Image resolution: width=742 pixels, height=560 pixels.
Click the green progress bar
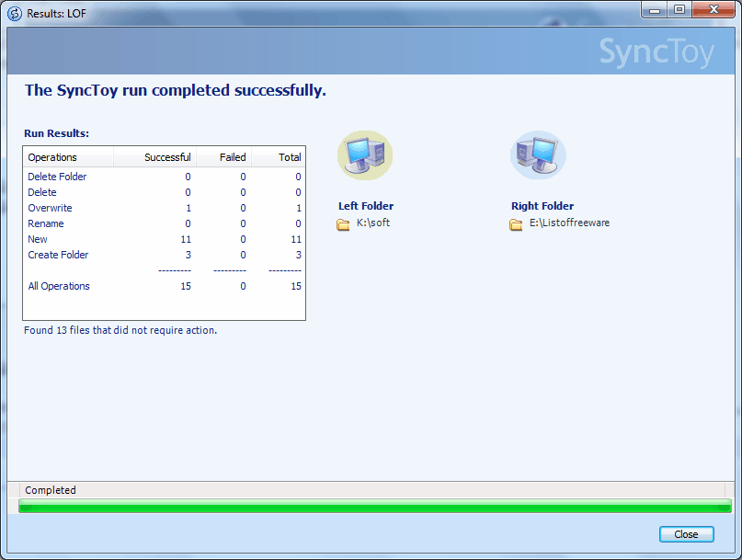[375, 506]
